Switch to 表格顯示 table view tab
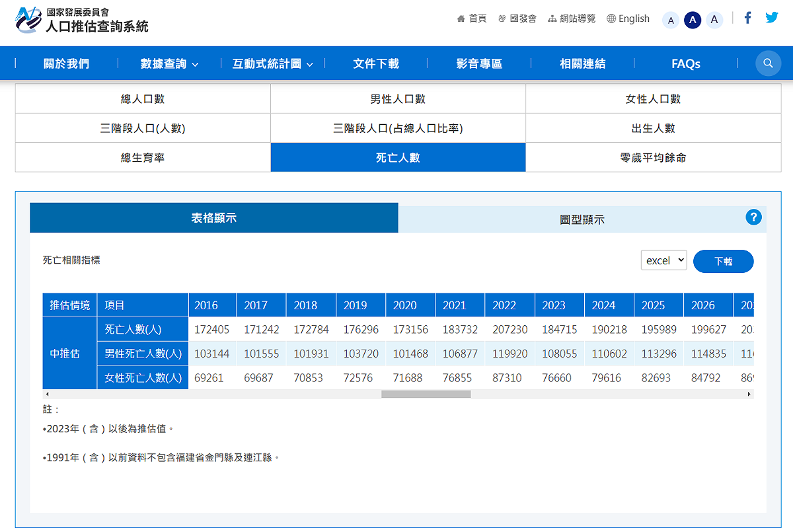 pyautogui.click(x=214, y=217)
